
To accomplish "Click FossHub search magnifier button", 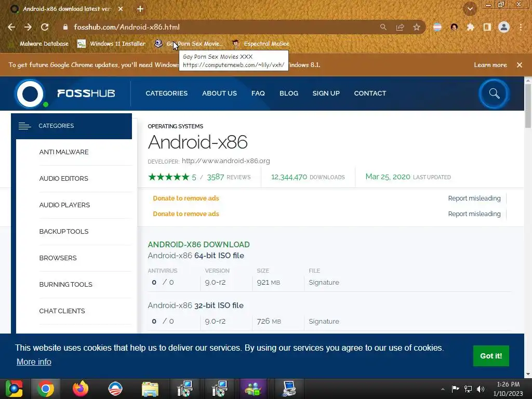I will [x=494, y=94].
